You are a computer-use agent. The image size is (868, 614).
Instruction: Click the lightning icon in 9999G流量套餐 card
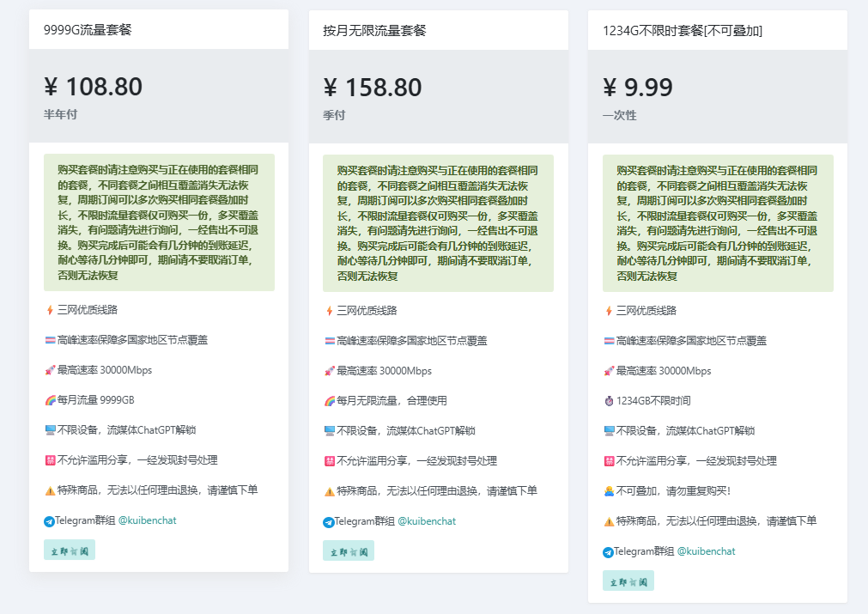[50, 310]
